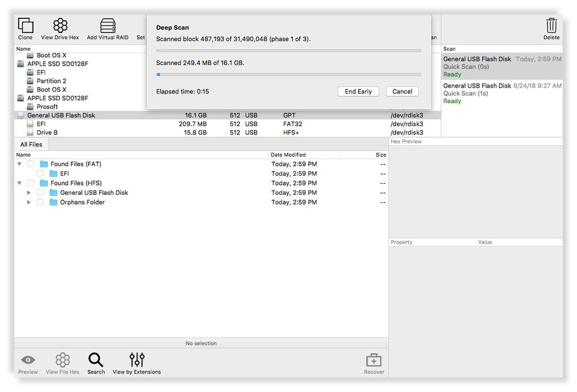
Task: Check the EFI folder checkbox
Action: tap(39, 173)
